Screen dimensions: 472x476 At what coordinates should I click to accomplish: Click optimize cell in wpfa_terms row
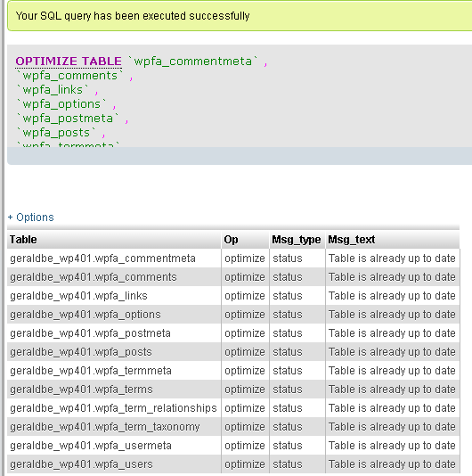coord(246,390)
